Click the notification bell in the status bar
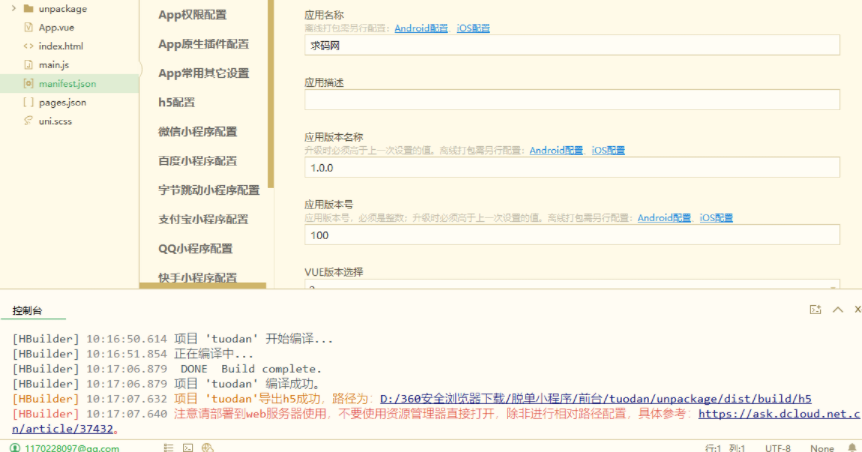Screen dimensions: 862x452 (852, 447)
